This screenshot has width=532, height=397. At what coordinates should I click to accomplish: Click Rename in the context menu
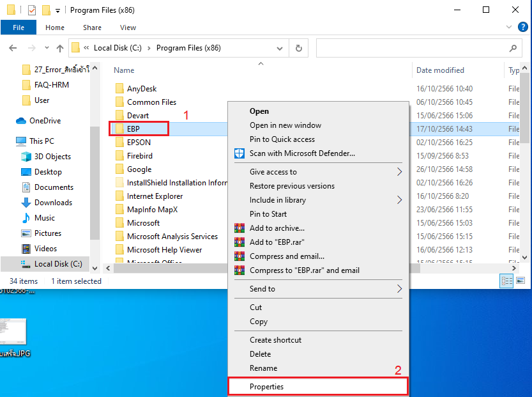tap(263, 368)
